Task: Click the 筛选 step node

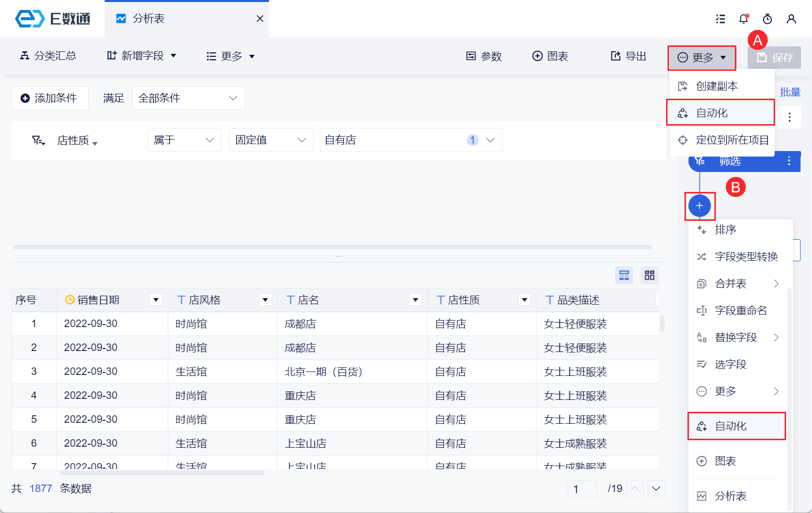Action: coord(744,162)
